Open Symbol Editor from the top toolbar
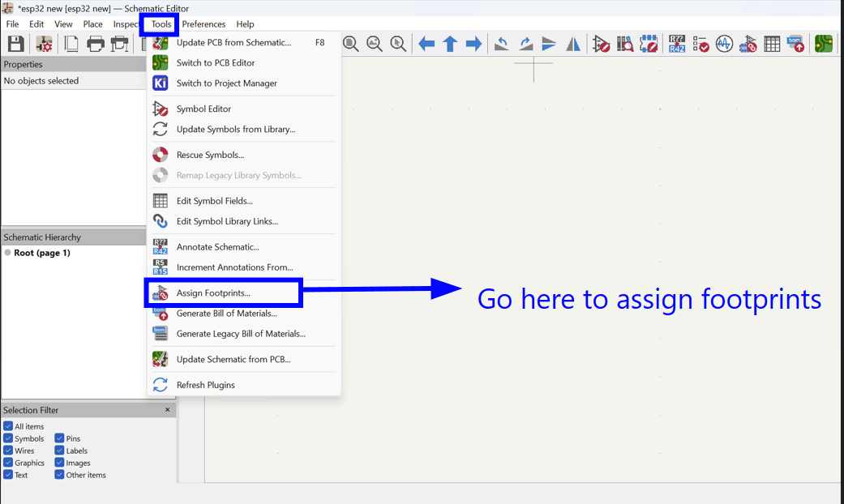The width and height of the screenshot is (844, 504). coord(601,44)
